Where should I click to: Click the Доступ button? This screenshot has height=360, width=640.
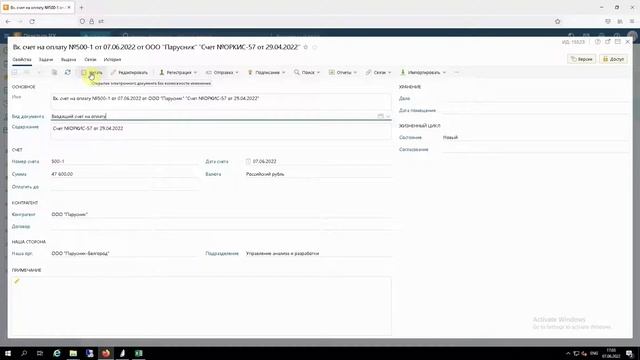(614, 59)
